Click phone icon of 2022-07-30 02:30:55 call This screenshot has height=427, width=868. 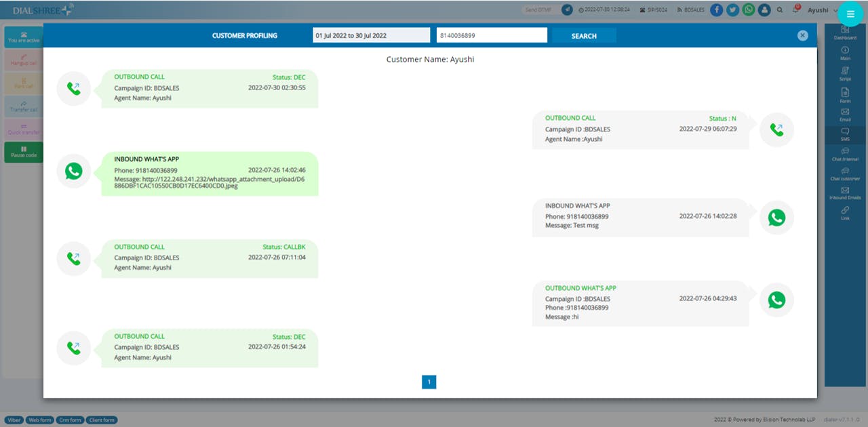[x=74, y=88]
